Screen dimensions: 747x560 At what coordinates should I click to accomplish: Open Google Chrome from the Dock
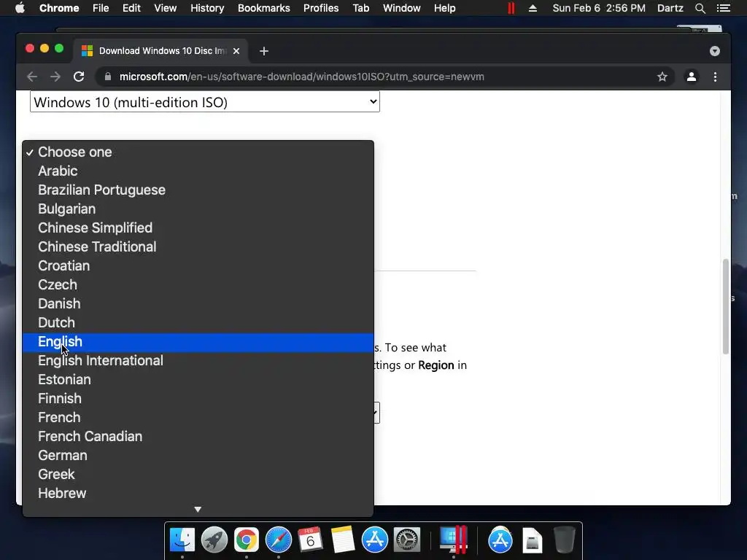pyautogui.click(x=247, y=540)
